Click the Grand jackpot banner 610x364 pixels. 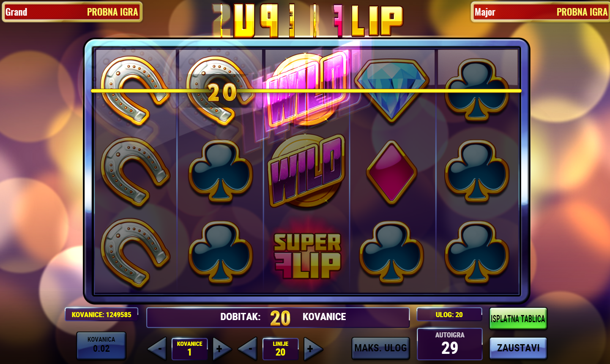click(x=72, y=12)
